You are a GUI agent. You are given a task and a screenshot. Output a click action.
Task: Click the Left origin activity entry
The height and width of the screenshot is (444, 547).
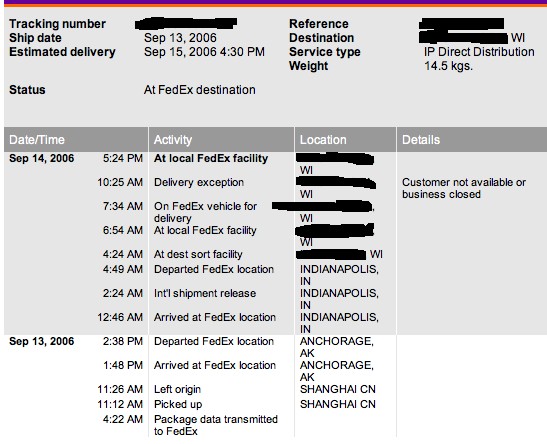coord(177,389)
